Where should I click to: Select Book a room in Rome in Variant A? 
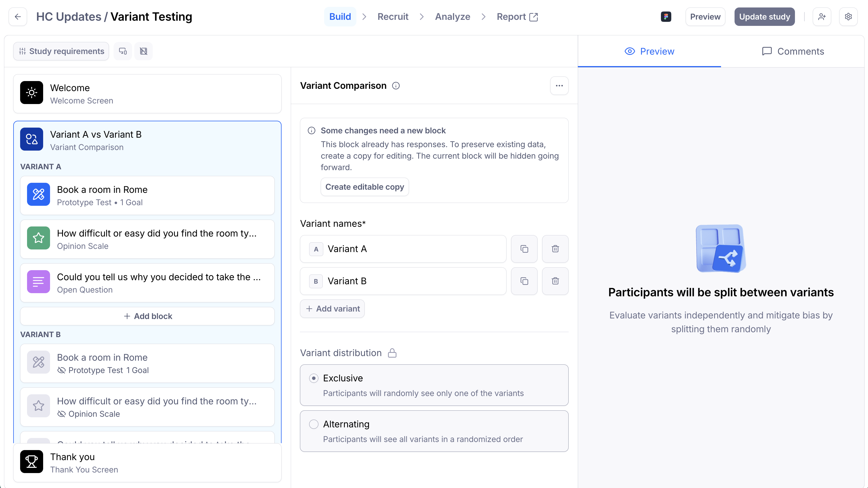147,195
